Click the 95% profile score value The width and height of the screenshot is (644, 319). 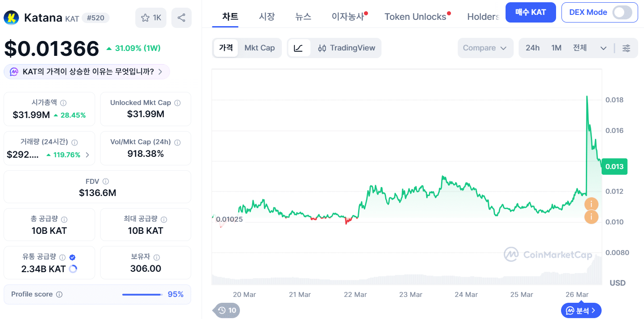(x=175, y=294)
